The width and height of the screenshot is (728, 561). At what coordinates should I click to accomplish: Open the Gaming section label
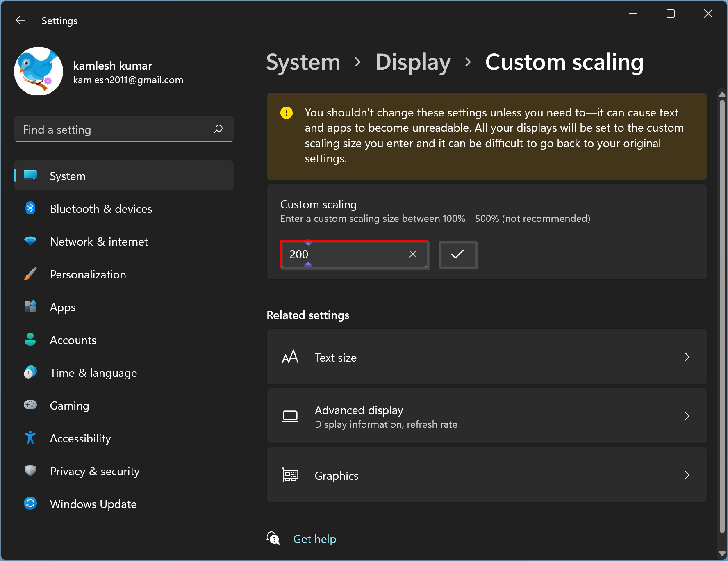pyautogui.click(x=69, y=406)
